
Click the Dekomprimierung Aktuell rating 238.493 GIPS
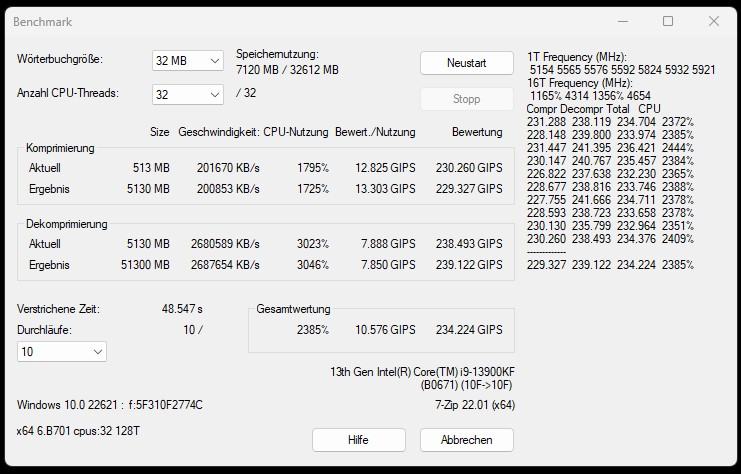[469, 244]
